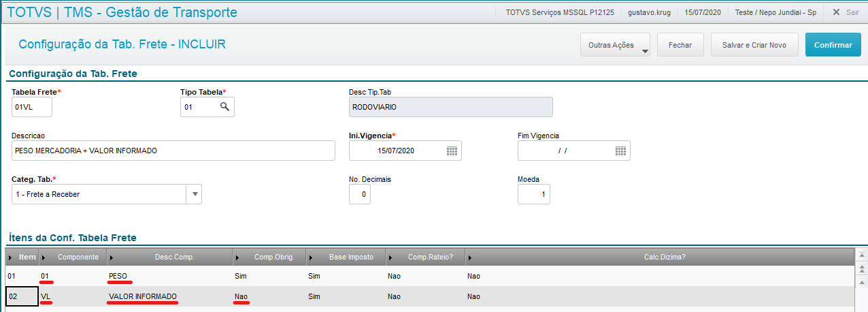Open the Ini.Vigencia calendar picker
The image size is (868, 312).
pyautogui.click(x=452, y=151)
